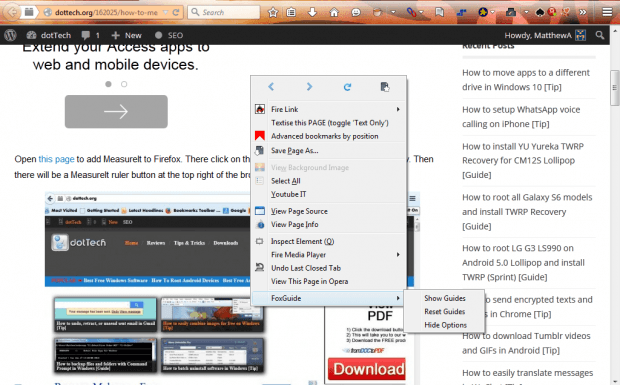This screenshot has height=385, width=620.
Task: Open the Howdy, MatthewA account menu
Action: [545, 35]
